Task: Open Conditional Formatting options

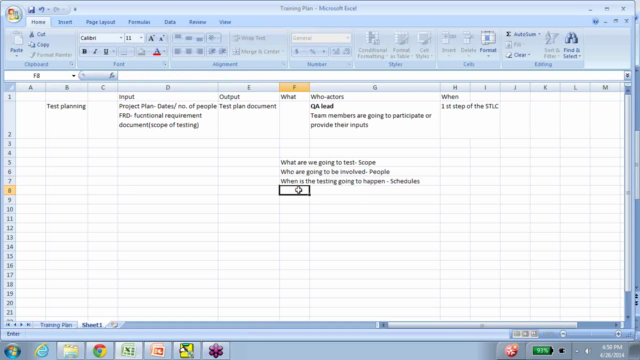Action: click(x=372, y=45)
